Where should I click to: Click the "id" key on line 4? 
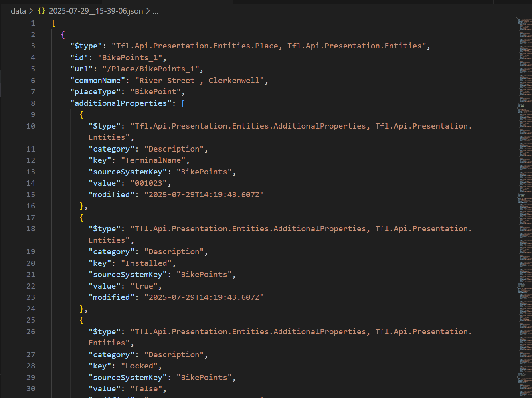[x=79, y=58]
